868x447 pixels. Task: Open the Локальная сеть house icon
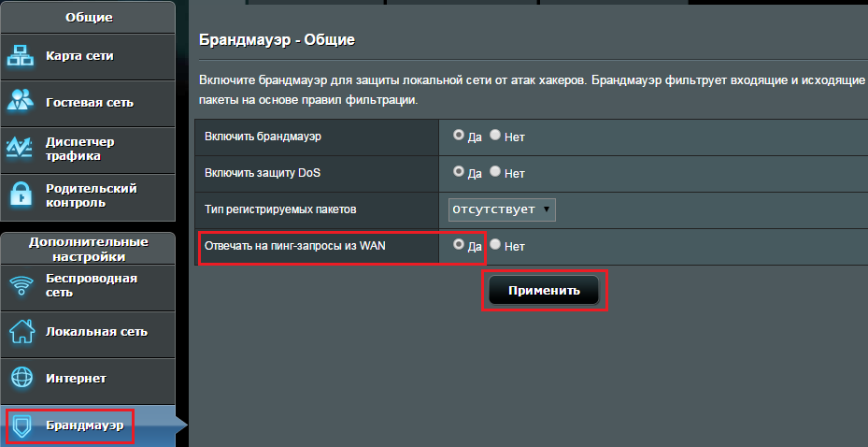22,332
